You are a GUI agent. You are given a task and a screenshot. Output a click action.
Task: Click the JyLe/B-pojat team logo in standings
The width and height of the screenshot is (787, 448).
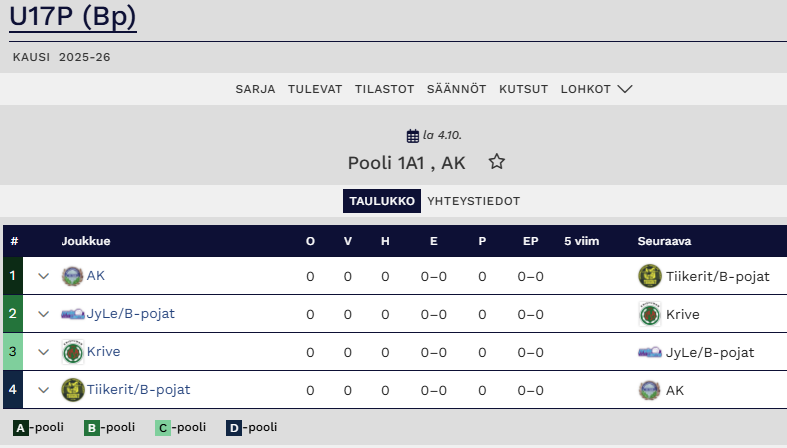(x=72, y=314)
